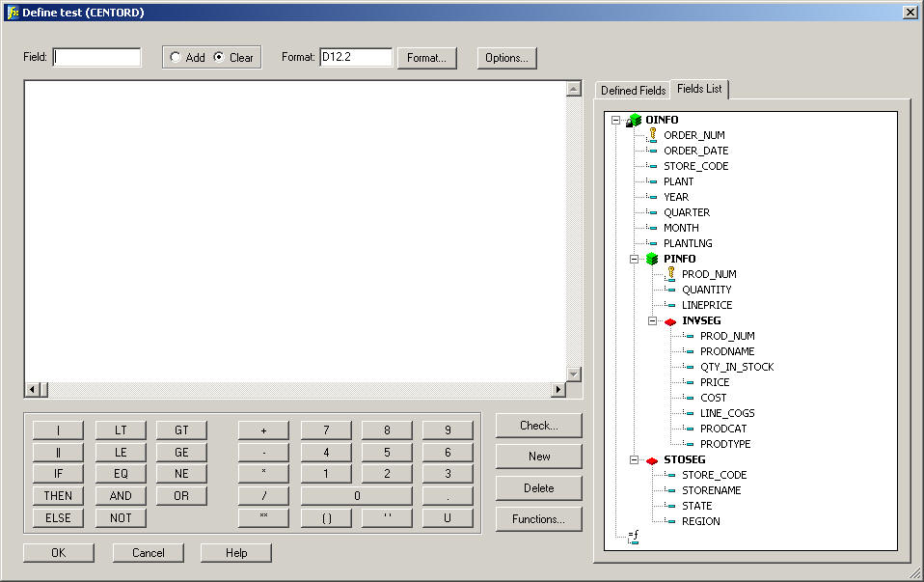Click the field icon next to STORENAME

[670, 490]
